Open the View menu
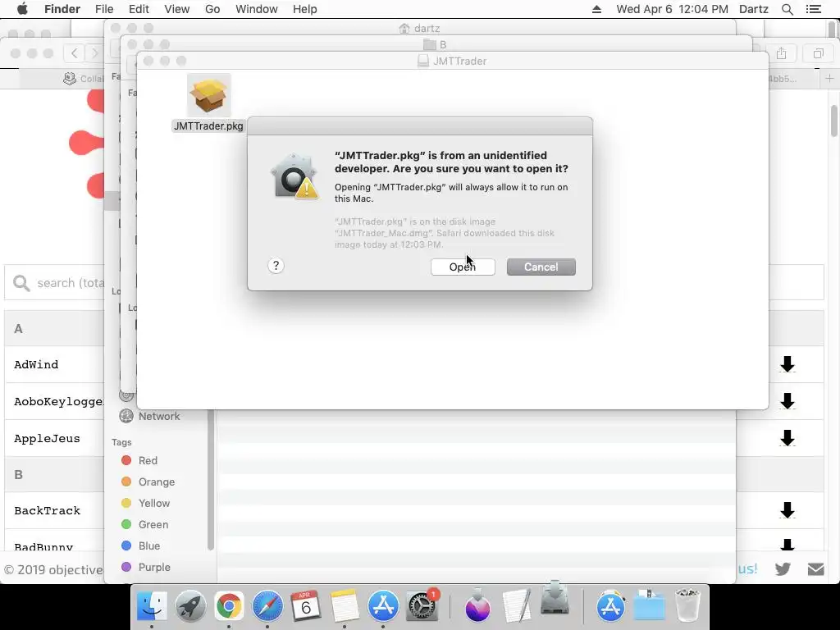The height and width of the screenshot is (630, 840). (x=177, y=9)
